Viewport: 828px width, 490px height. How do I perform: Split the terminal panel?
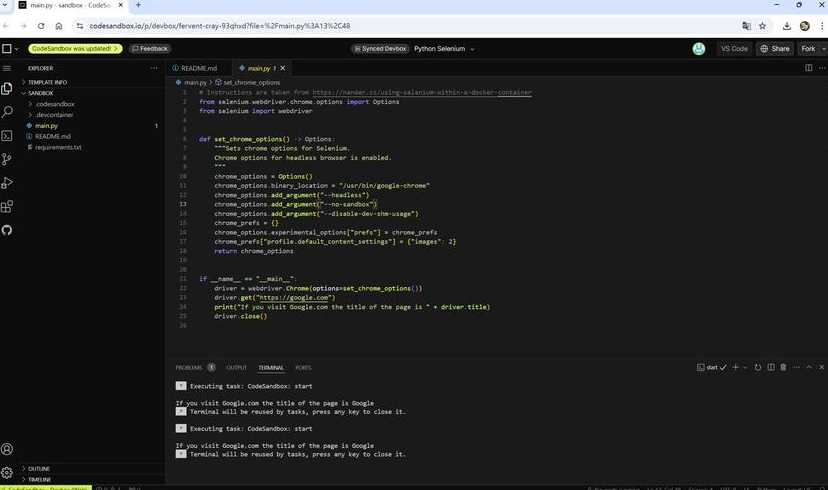(x=771, y=367)
